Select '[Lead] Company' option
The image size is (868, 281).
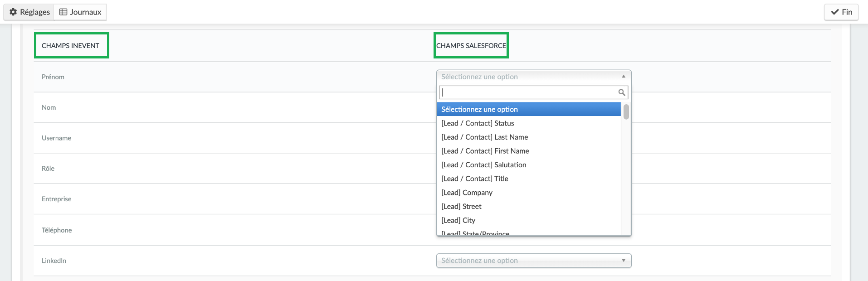[529, 193]
